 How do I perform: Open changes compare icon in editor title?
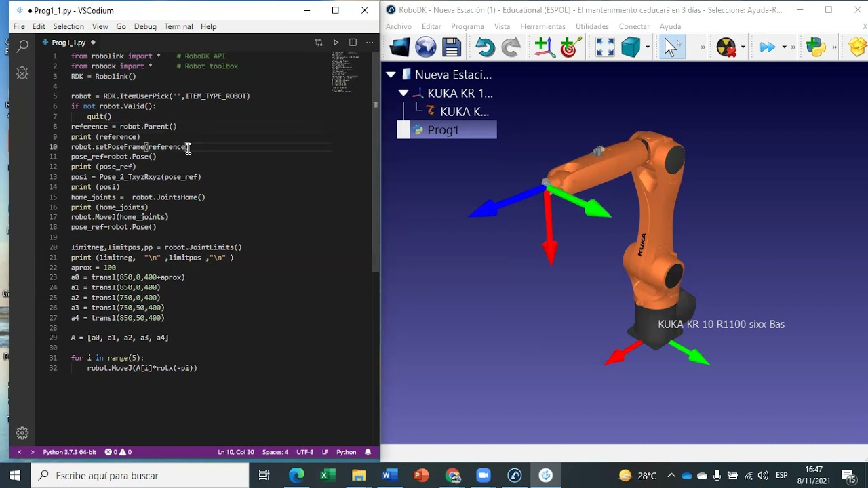(319, 42)
